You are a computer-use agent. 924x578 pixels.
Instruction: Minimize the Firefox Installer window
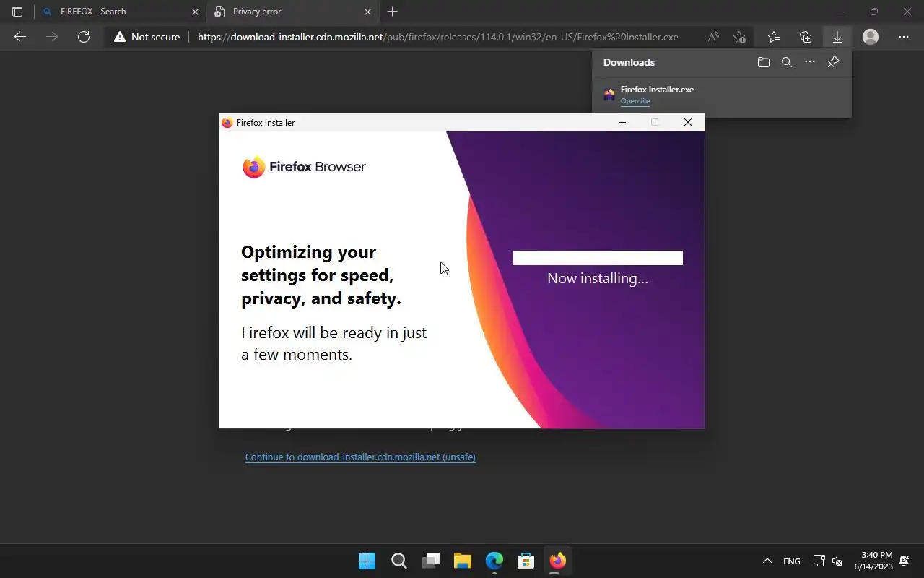pos(622,123)
